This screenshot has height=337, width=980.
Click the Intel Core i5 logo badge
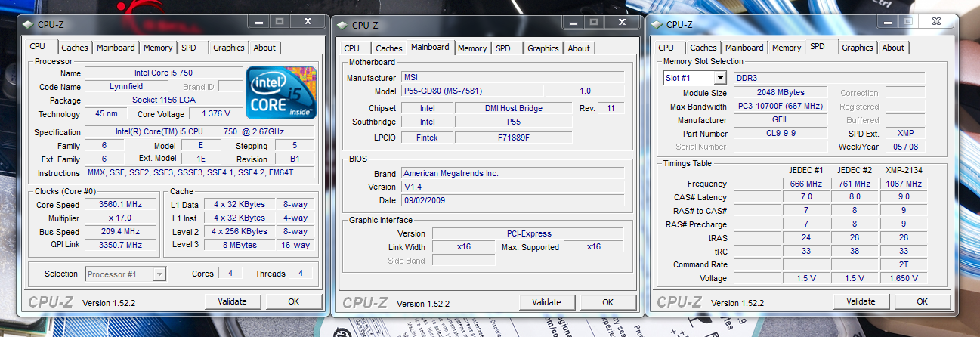[280, 93]
